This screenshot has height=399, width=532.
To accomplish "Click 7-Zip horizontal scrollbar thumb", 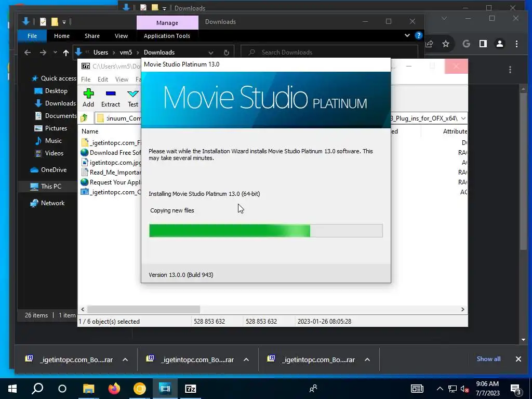I will tap(143, 309).
